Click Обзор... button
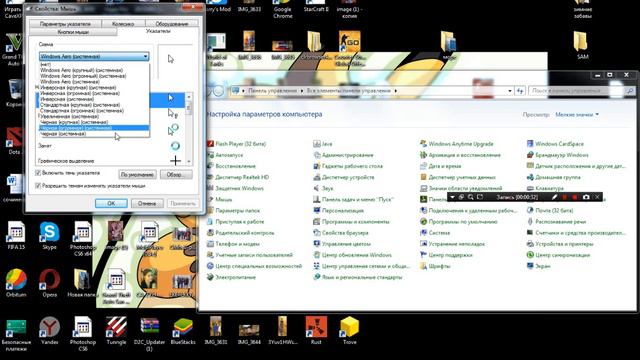This screenshot has height=360, width=640. [x=176, y=175]
